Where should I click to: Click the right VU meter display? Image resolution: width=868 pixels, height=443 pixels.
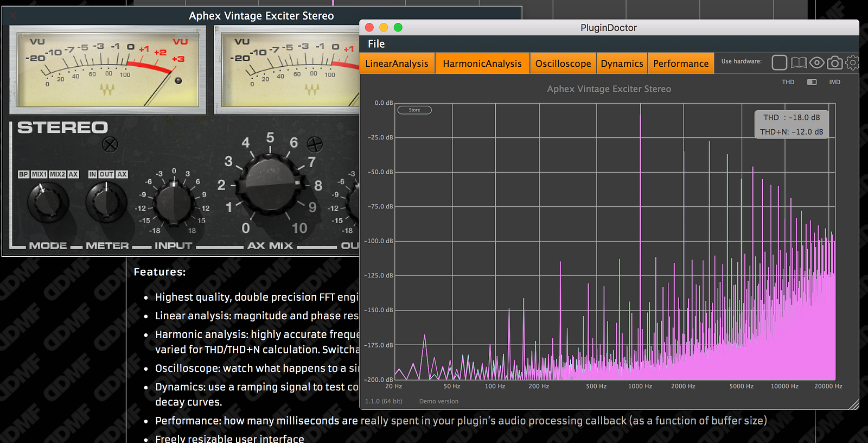(287, 69)
